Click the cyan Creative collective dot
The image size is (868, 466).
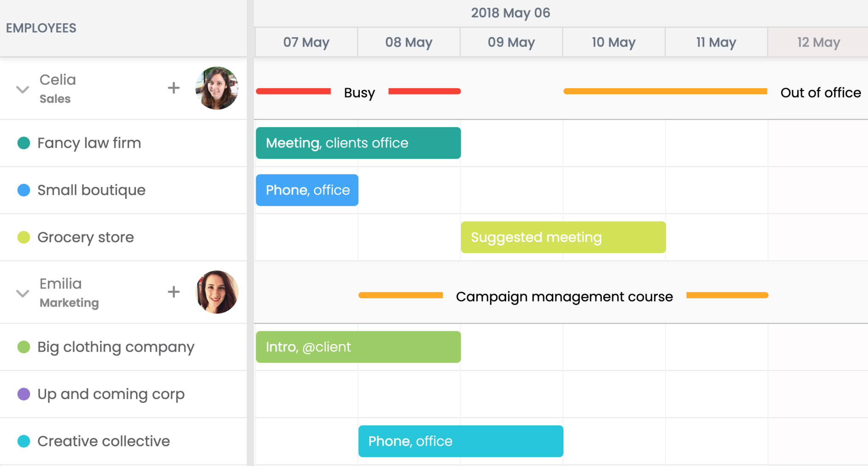[x=24, y=441]
